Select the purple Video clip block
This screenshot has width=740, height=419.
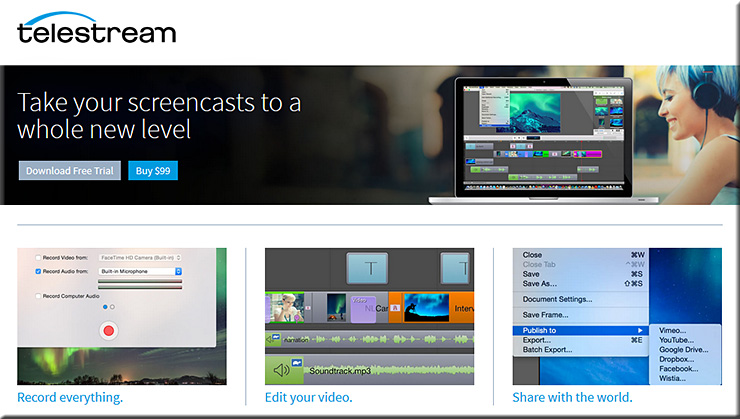(x=363, y=309)
